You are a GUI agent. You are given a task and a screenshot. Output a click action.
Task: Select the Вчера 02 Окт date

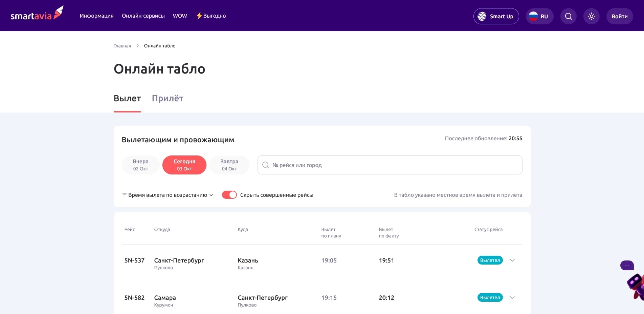(x=140, y=165)
